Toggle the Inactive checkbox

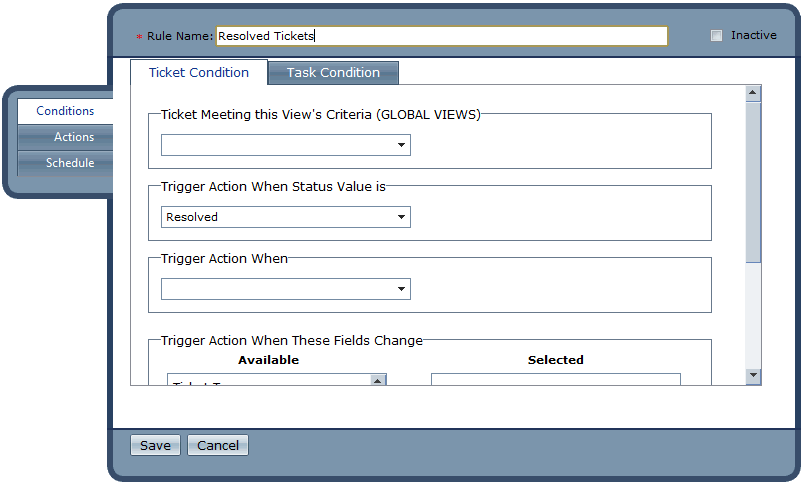pyautogui.click(x=716, y=36)
